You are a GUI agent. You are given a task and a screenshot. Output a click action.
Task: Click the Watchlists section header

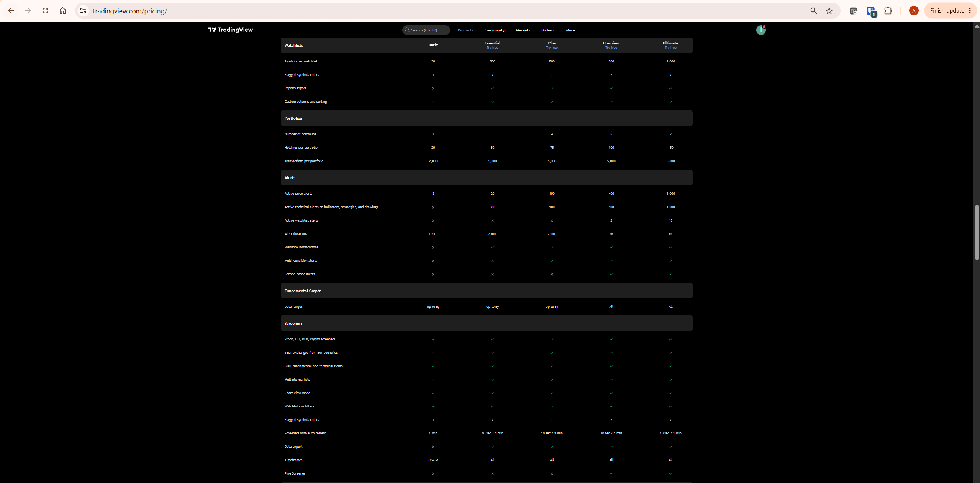(x=293, y=45)
